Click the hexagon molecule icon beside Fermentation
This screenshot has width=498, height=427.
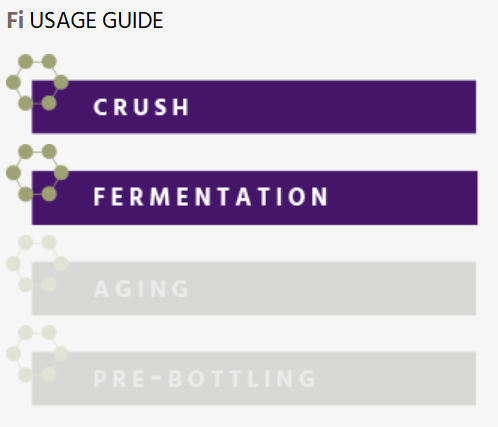click(x=37, y=173)
